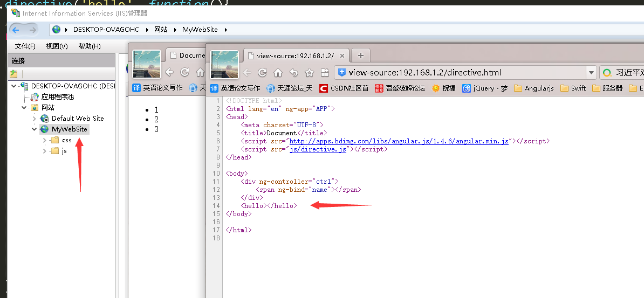This screenshot has width=644, height=298.
Task: Open the js/directive.js source link
Action: (x=318, y=149)
